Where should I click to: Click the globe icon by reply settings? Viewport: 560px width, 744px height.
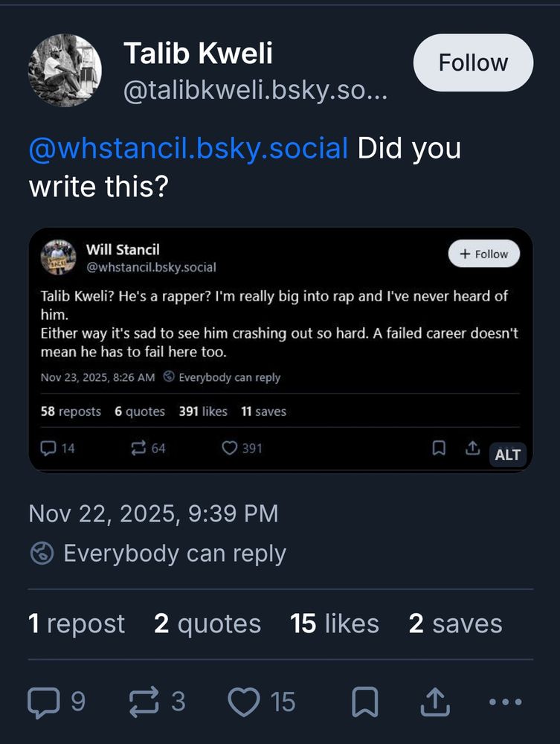42,554
